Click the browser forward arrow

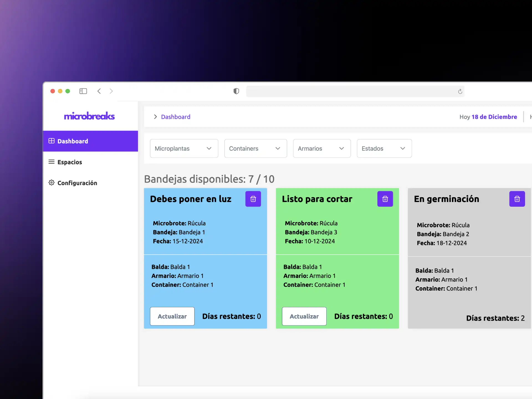tap(111, 91)
